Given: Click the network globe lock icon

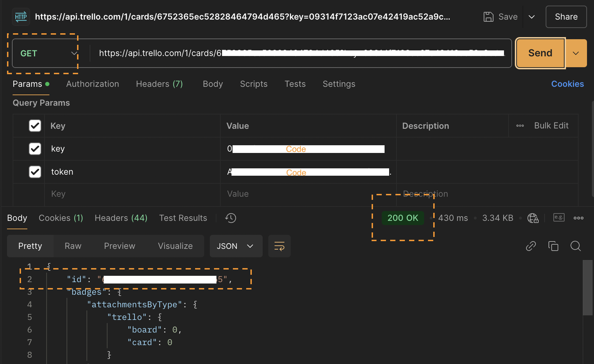Looking at the screenshot, I should [x=533, y=218].
